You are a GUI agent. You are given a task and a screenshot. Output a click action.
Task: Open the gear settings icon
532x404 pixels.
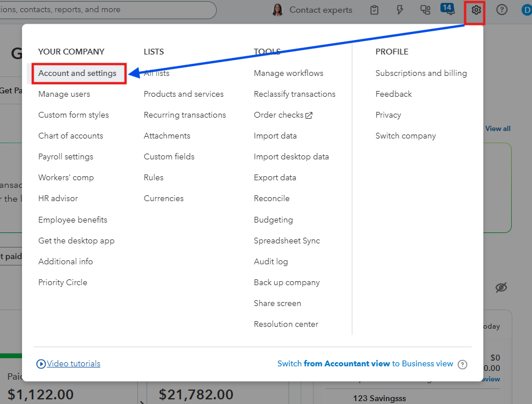point(476,10)
